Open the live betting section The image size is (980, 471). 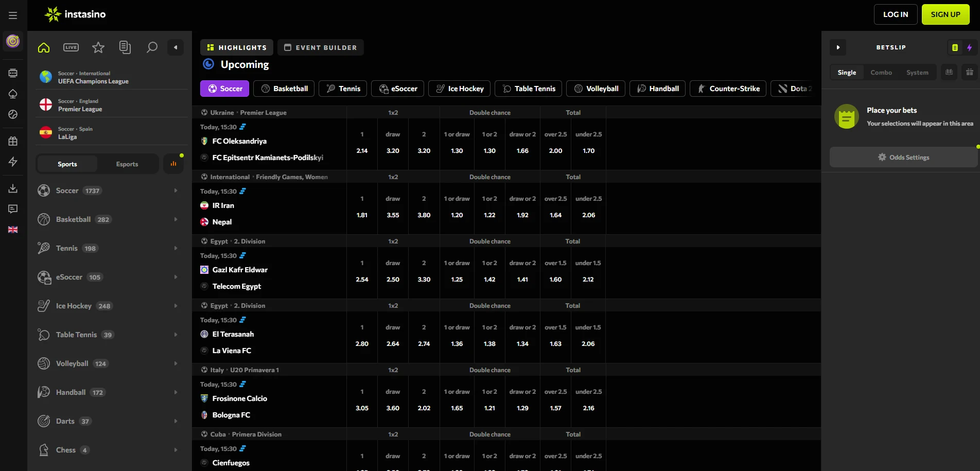click(71, 47)
